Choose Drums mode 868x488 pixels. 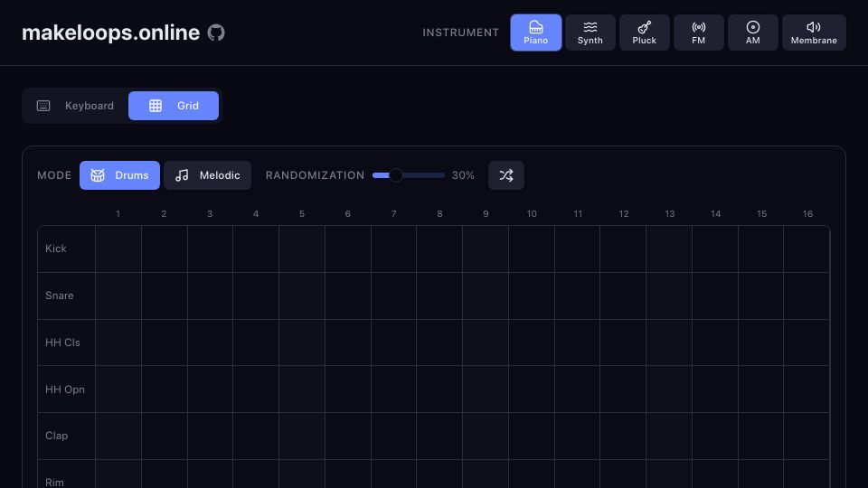point(119,175)
